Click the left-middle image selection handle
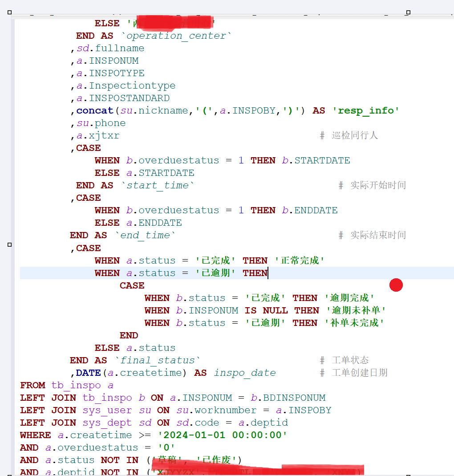 9,244
